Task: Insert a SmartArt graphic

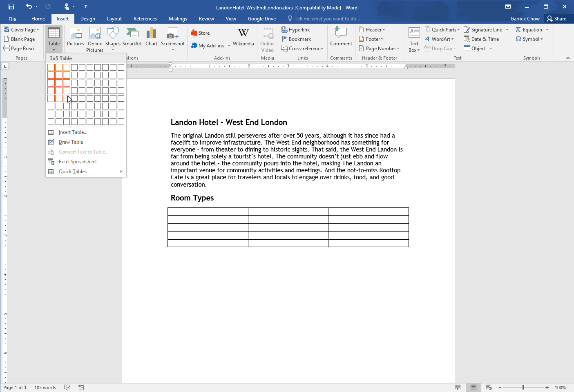Action: (132, 37)
